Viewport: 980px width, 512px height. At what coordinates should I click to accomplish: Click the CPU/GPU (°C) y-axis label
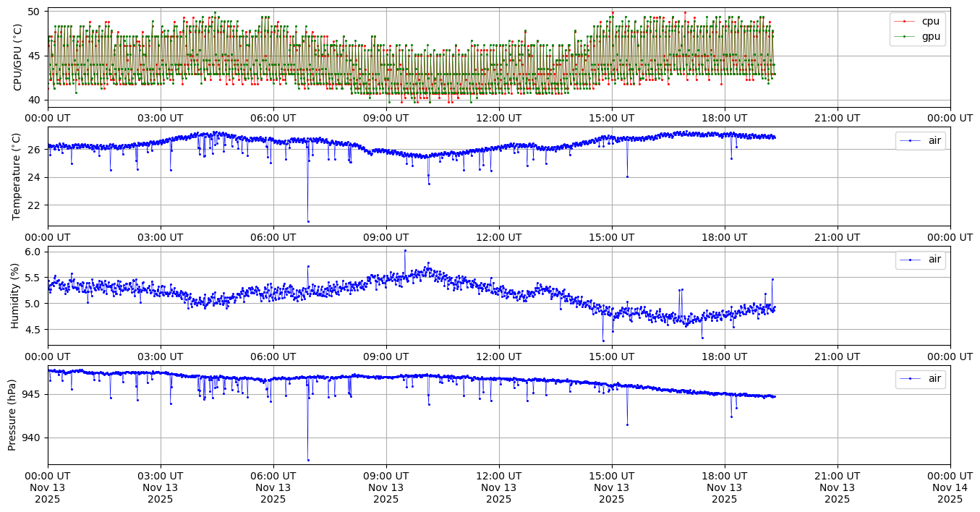18,57
